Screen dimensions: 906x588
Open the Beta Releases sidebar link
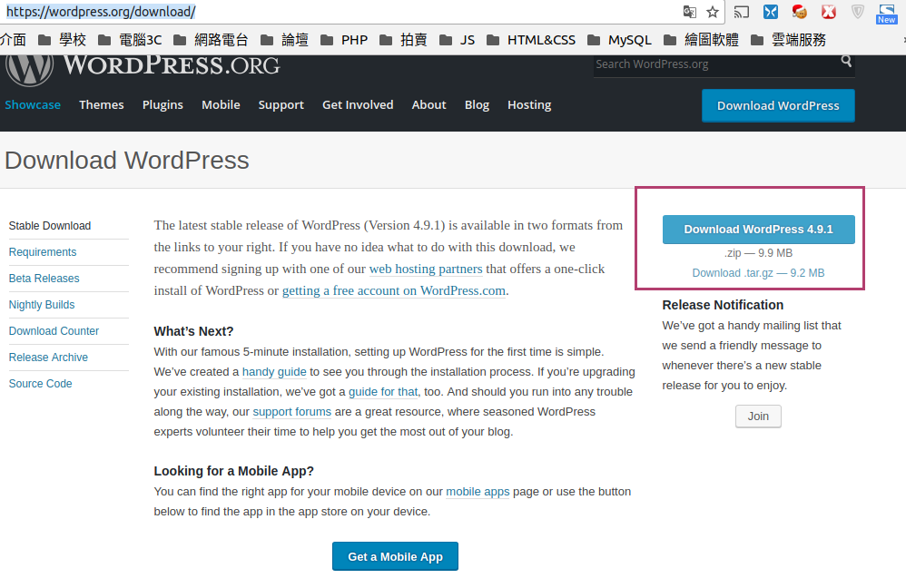click(44, 279)
